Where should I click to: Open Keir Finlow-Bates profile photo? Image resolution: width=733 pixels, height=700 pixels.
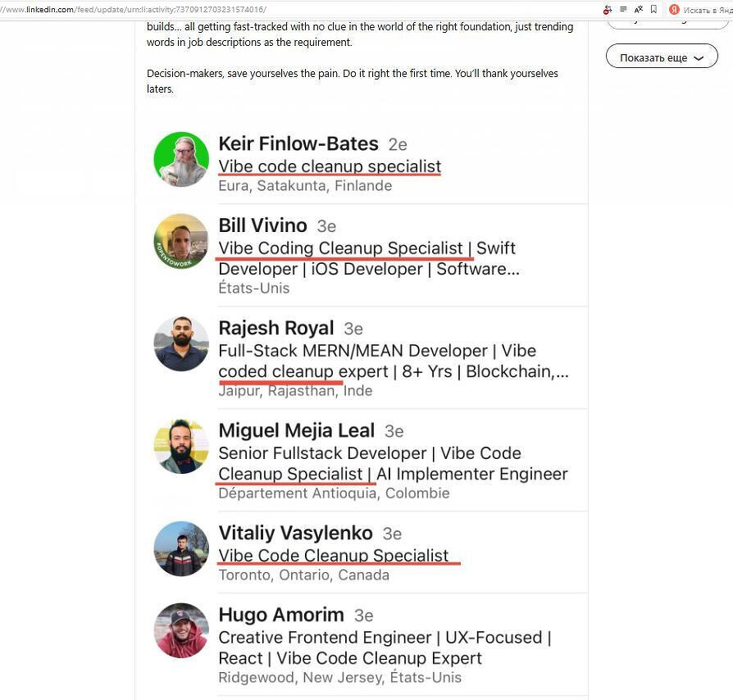pos(181,159)
